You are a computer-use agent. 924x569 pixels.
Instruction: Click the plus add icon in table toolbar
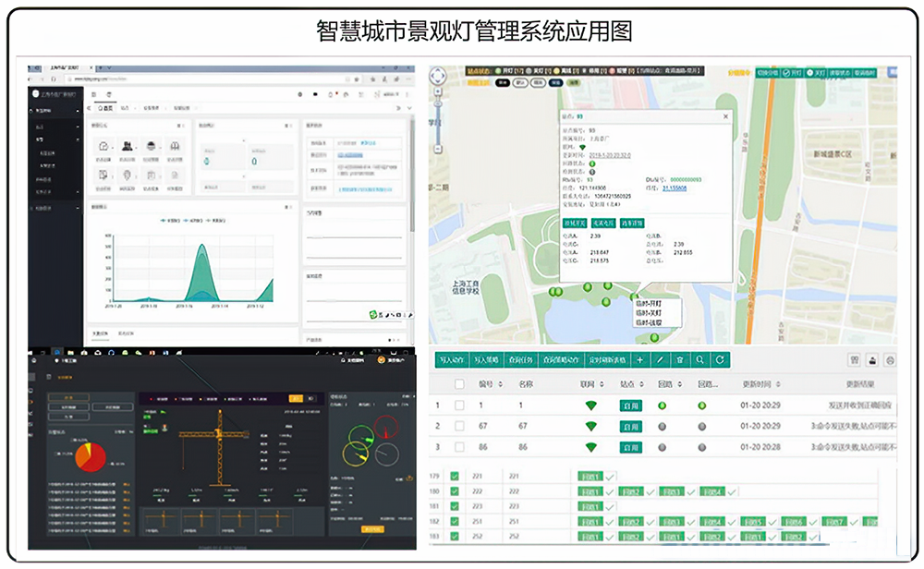639,359
